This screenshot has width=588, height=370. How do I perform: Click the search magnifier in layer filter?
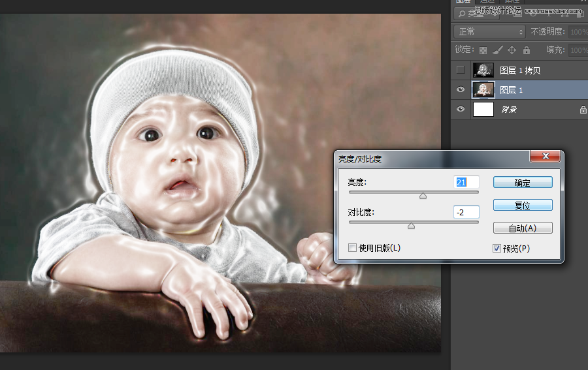462,14
